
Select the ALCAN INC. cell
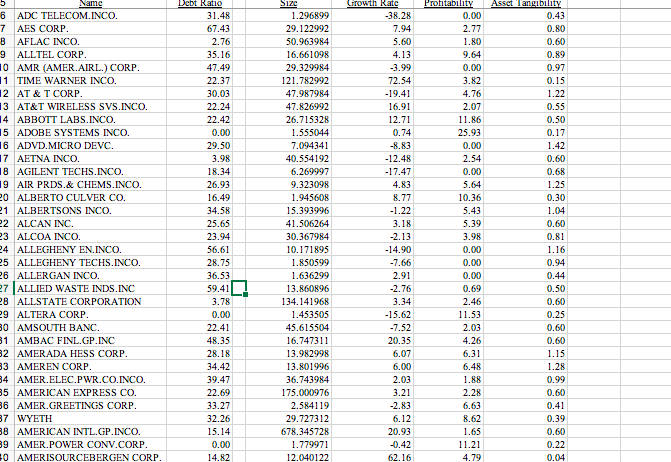91,223
